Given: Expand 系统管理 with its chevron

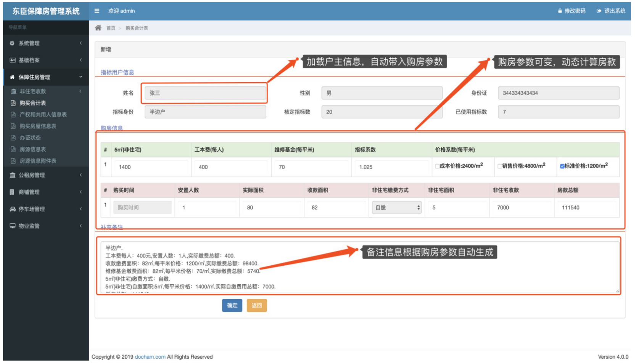Looking at the screenshot, I should (x=81, y=43).
